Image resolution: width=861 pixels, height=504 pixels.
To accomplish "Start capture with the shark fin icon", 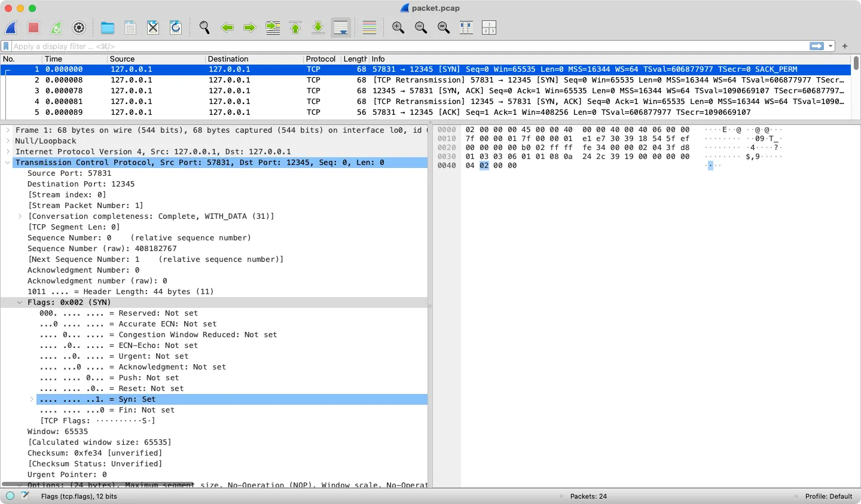I will (11, 28).
